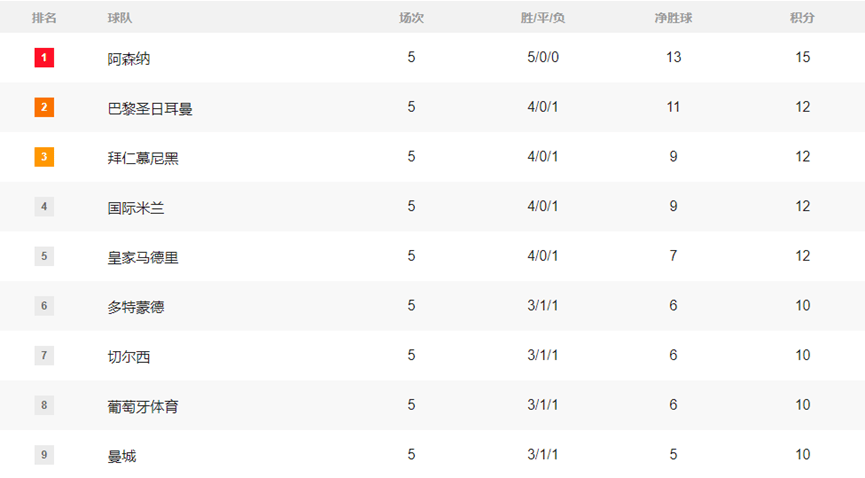Click the gray rank 9 badge
865x478 pixels.
(44, 455)
